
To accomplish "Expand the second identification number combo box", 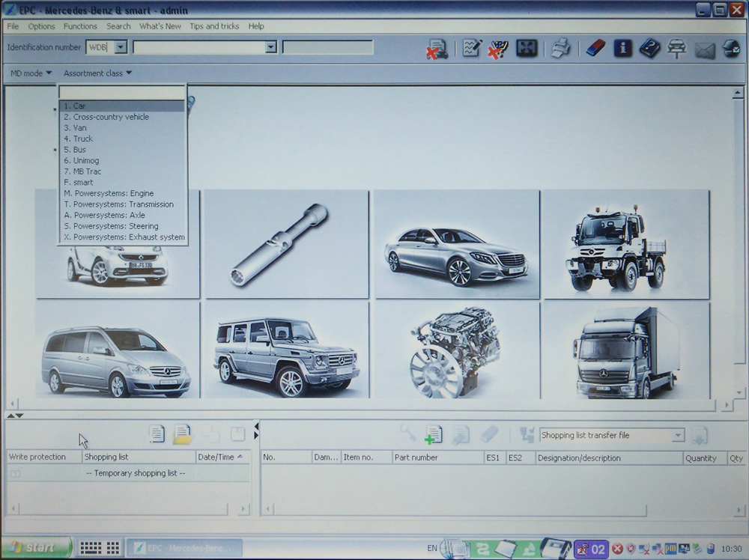I will point(271,46).
